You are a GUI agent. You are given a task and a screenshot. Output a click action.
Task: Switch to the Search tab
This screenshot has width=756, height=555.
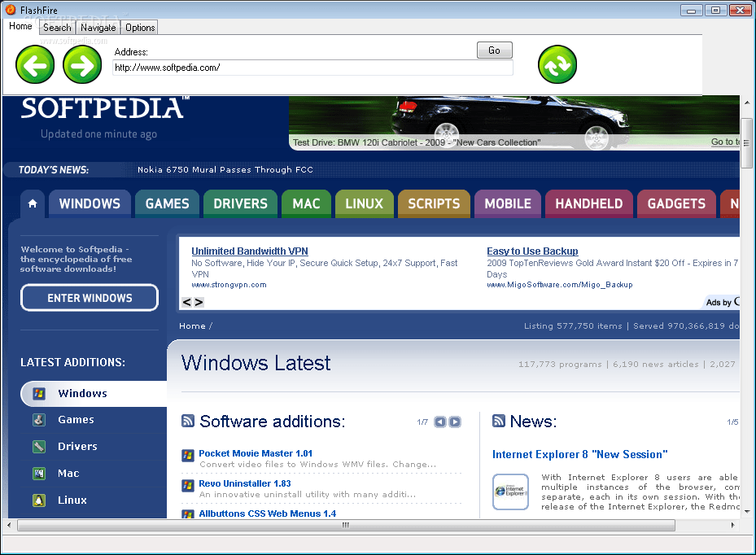(57, 28)
